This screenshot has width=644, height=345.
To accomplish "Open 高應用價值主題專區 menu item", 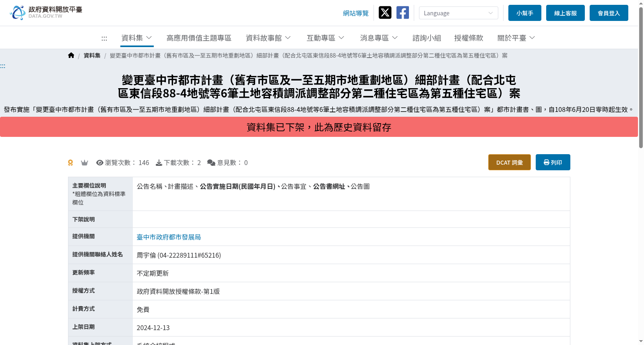I will (x=199, y=38).
